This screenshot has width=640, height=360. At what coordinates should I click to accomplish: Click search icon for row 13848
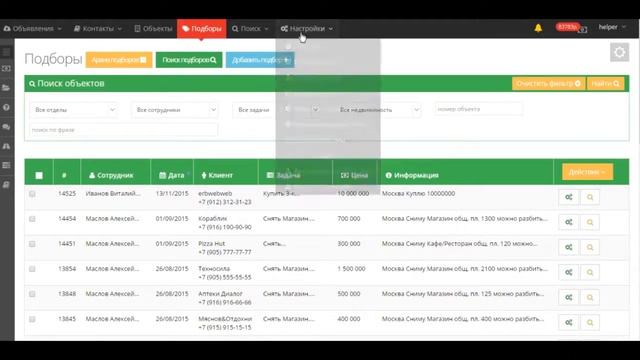[x=590, y=298]
